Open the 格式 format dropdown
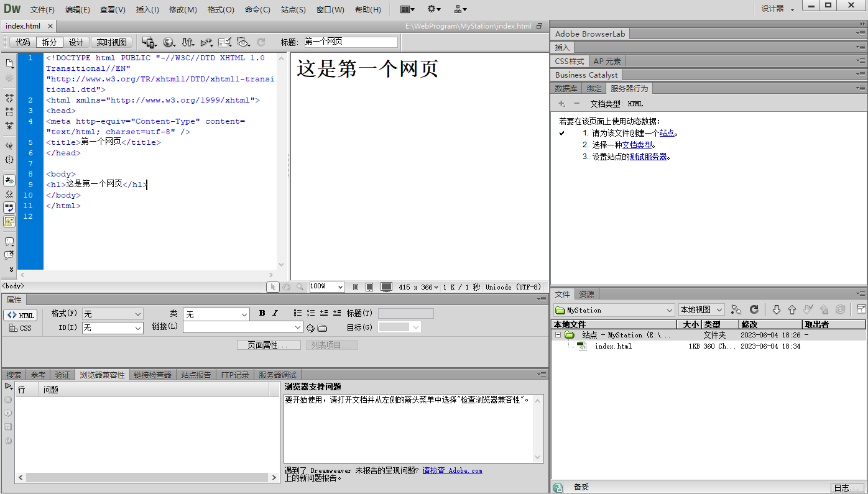868x494 pixels. click(x=113, y=314)
